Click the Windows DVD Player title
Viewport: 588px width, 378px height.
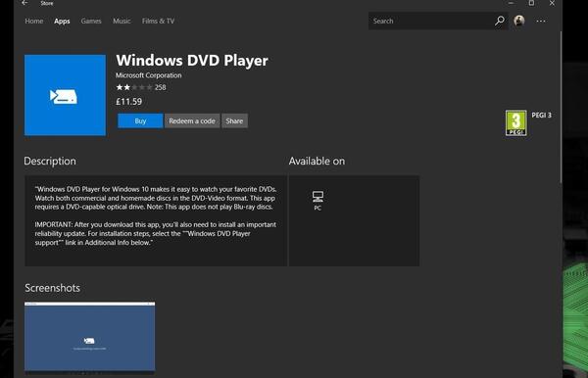point(192,61)
